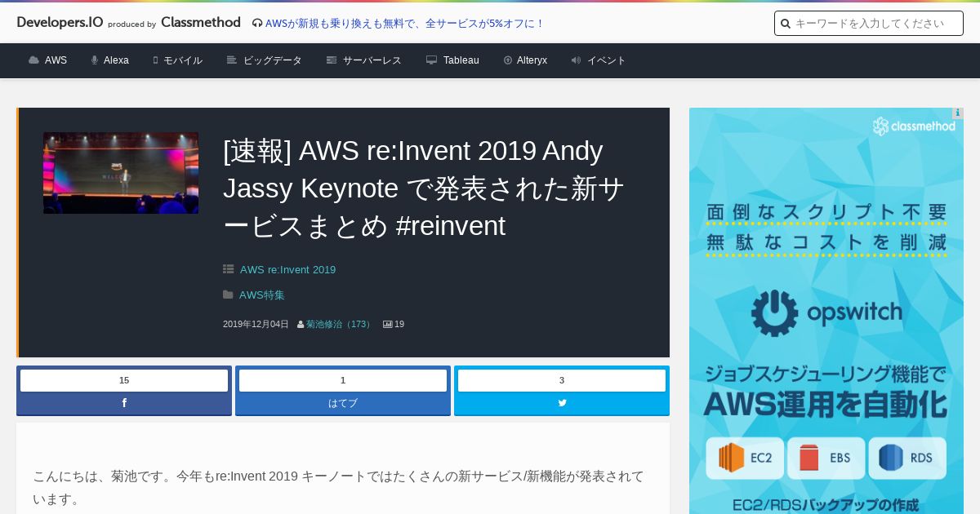Open the Alteryx navigation menu item
The image size is (980, 514).
click(x=532, y=60)
